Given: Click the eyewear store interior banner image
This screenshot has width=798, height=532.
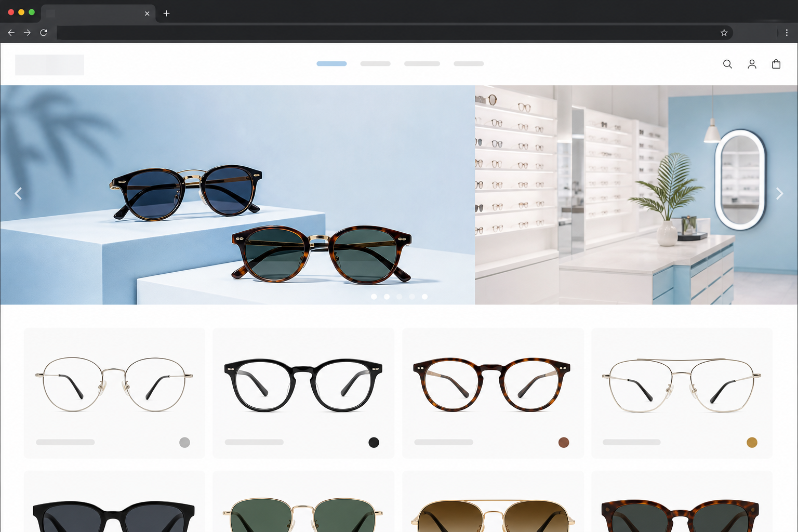Looking at the screenshot, I should coord(636,195).
